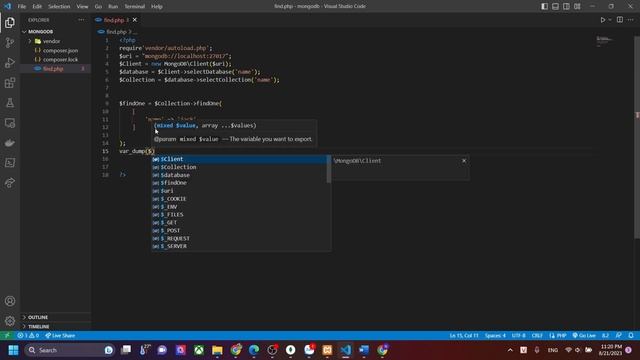Screen dimensions: 640x360
Task: Click PHP language mode in status bar
Action: (558, 336)
